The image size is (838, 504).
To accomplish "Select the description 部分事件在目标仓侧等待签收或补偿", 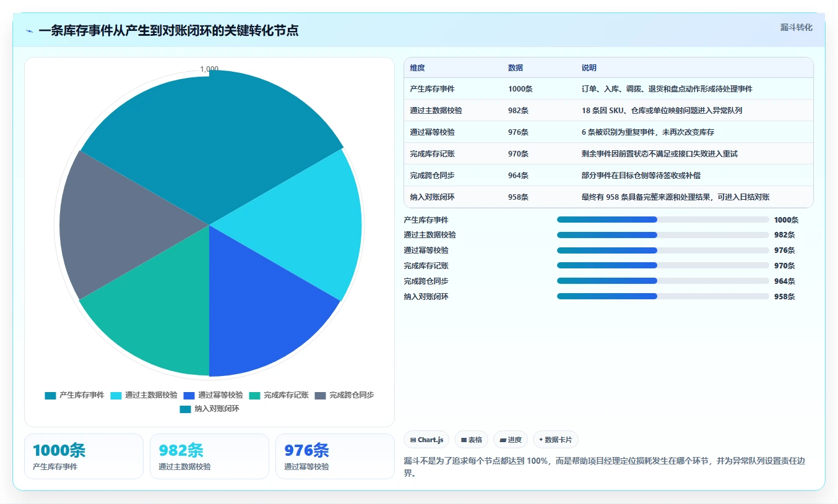I will click(641, 176).
